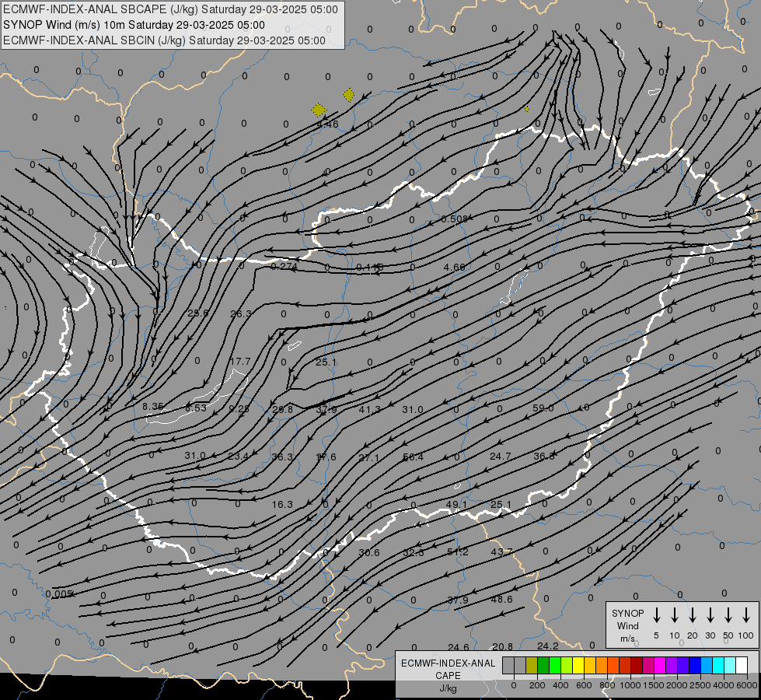Pick the bright magenta CAPE legend swatch
761x700 pixels.
coord(660,665)
